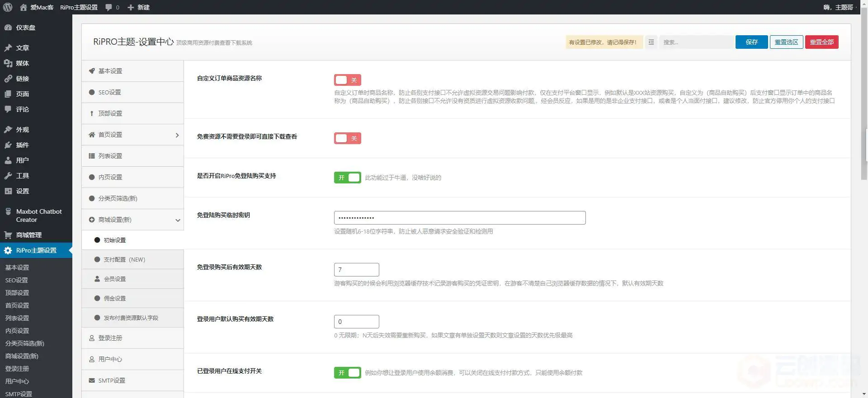
Task: Click the 文章 pushpin icon
Action: tap(8, 48)
